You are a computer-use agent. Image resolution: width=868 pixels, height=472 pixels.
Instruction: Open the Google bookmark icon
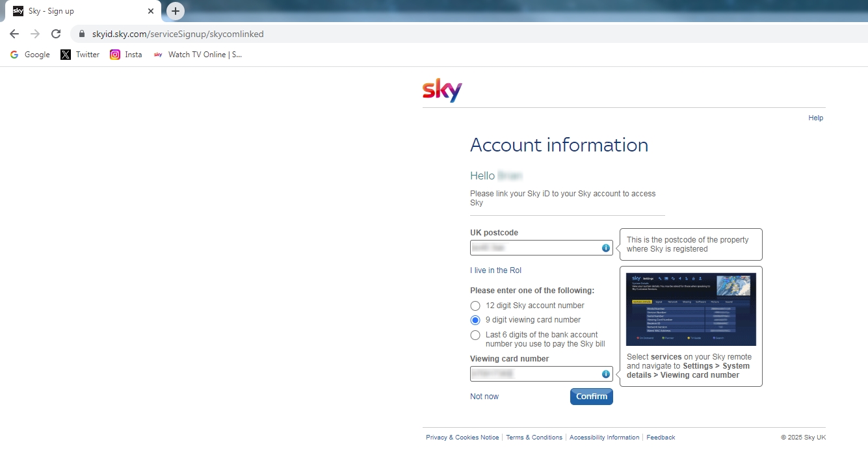tap(14, 55)
